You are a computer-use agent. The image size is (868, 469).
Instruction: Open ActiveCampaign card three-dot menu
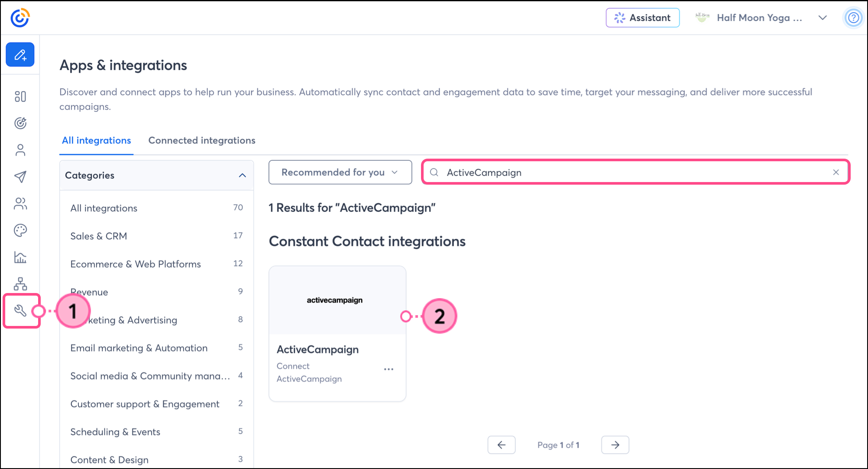[389, 369]
